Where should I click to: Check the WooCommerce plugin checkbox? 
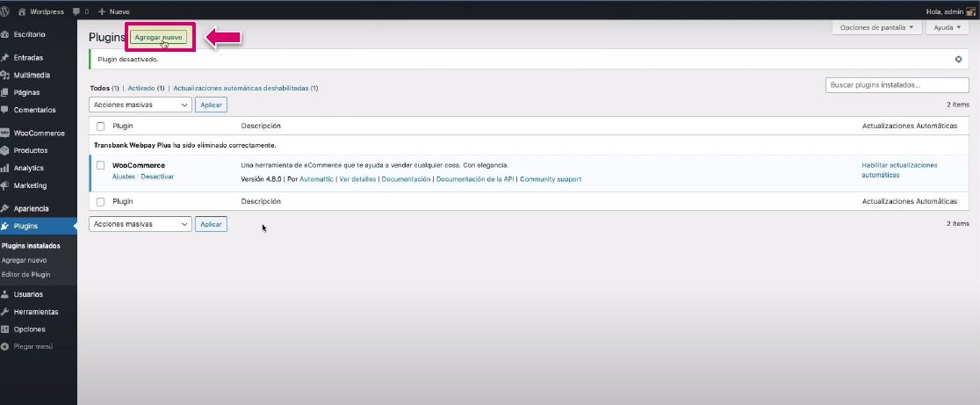[101, 166]
